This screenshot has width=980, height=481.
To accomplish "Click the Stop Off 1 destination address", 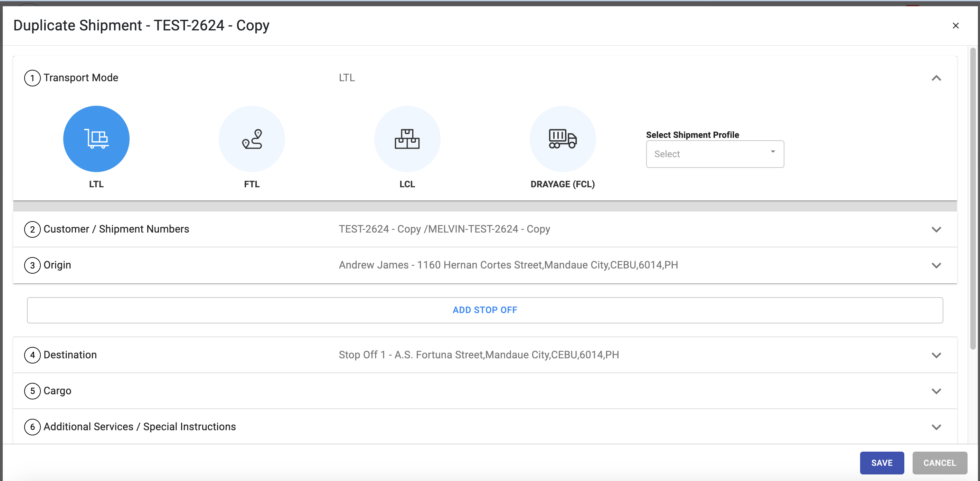I will tap(479, 355).
